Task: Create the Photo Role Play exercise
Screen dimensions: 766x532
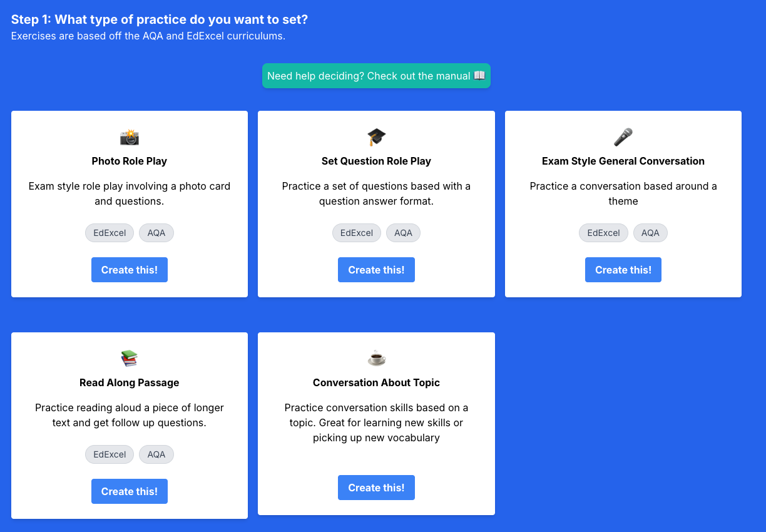Action: tap(130, 270)
